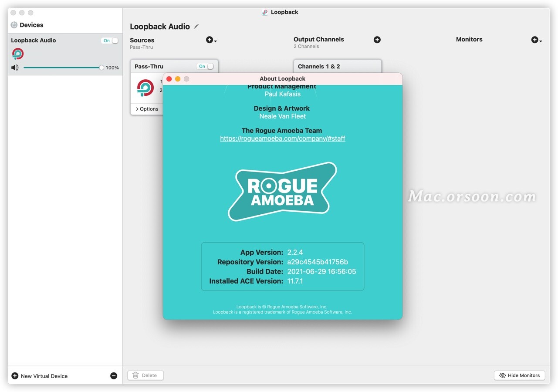558x392 pixels.
Task: Click New Virtual Device label
Action: point(44,376)
